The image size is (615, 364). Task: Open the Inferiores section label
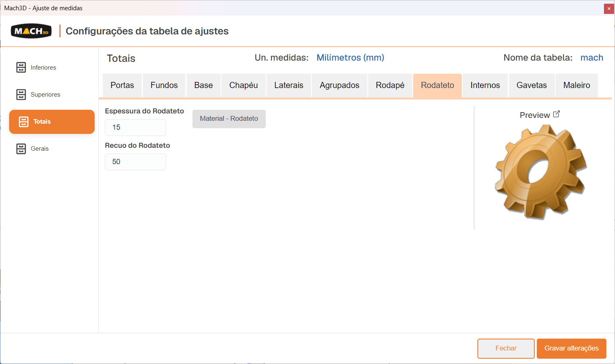(43, 68)
